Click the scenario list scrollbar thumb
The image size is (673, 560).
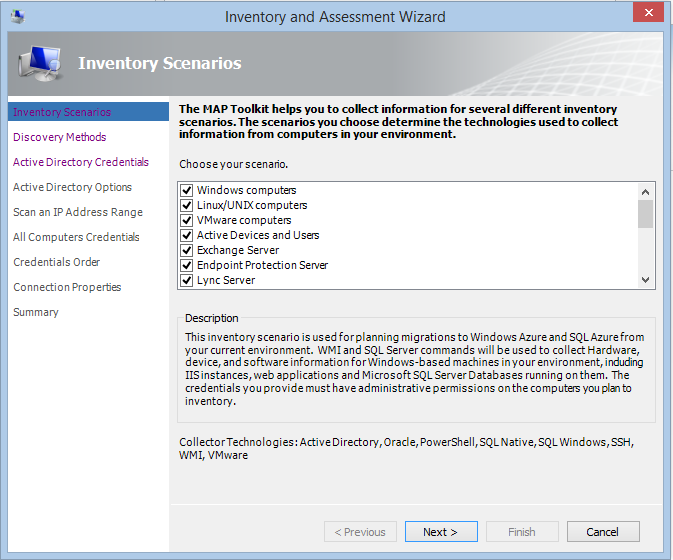(646, 214)
